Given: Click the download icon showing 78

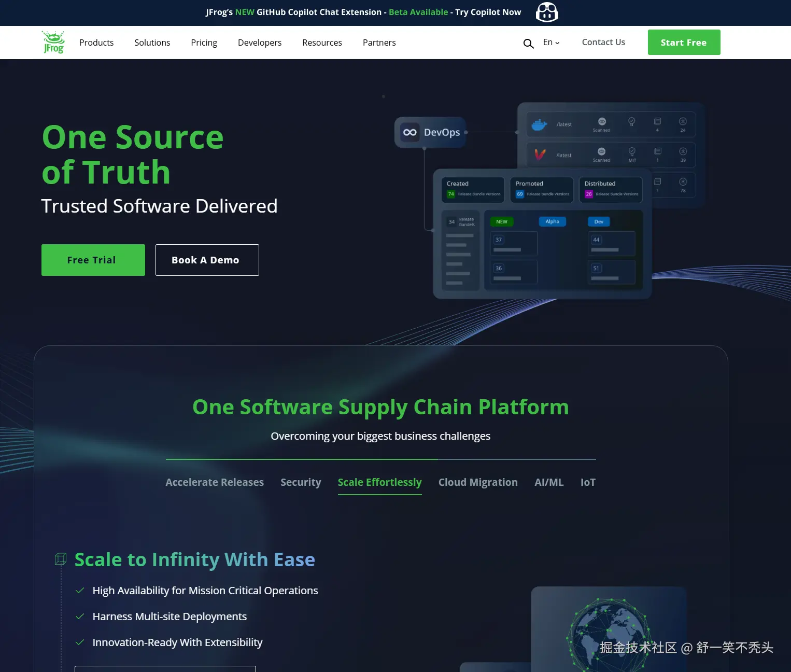Looking at the screenshot, I should (x=683, y=181).
